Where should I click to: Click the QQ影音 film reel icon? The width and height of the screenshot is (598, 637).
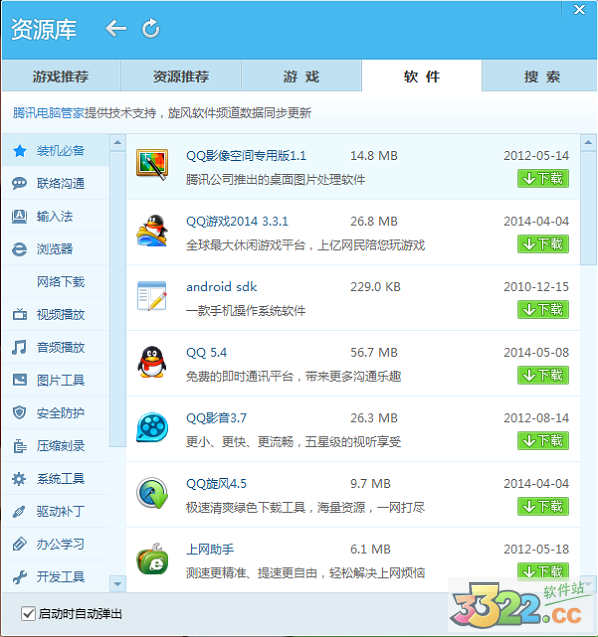tap(152, 427)
